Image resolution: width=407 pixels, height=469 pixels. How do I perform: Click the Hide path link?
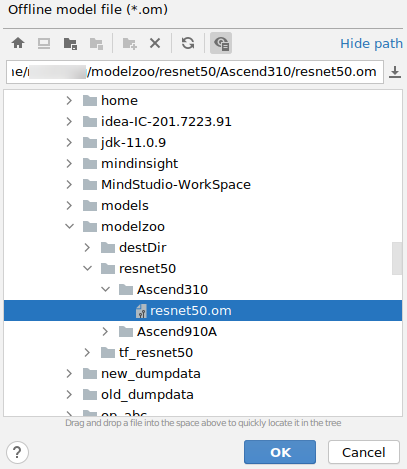(371, 43)
